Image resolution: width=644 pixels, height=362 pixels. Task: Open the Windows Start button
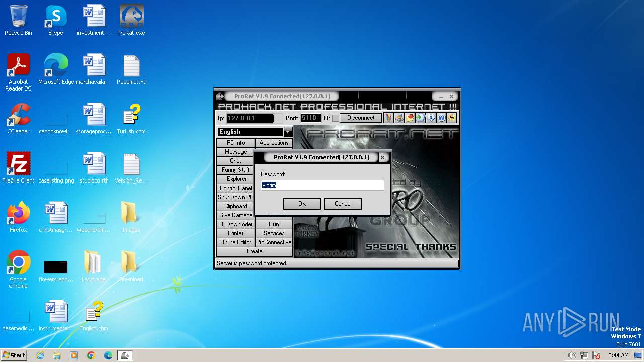click(x=14, y=355)
